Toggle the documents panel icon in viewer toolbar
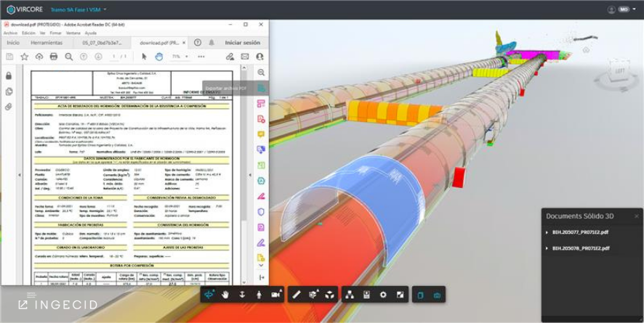 [420, 295]
